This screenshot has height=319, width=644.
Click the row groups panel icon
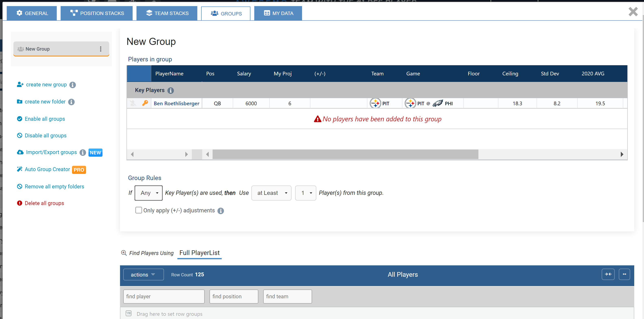coord(129,313)
